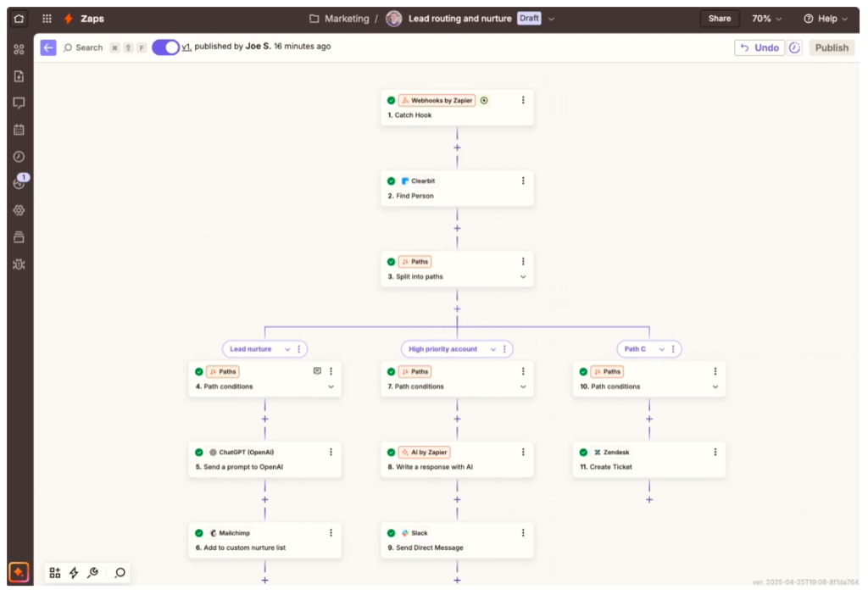Click the lightning bolt icon in bottom toolbar

(x=74, y=573)
